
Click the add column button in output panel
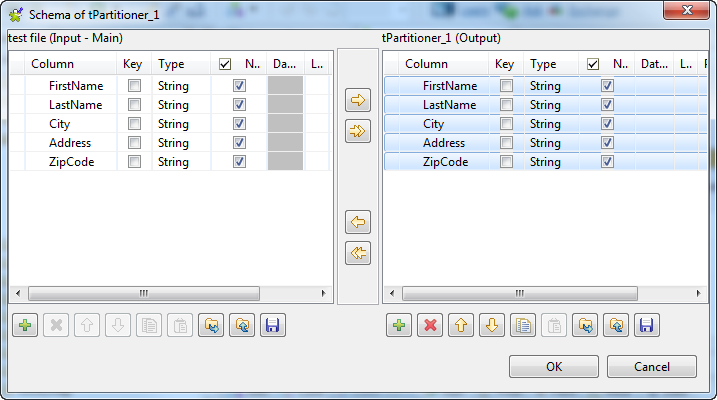[398, 326]
